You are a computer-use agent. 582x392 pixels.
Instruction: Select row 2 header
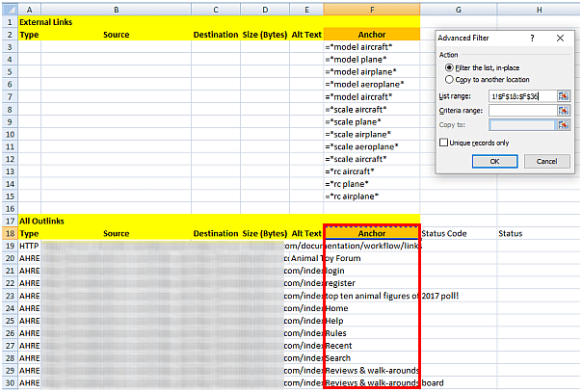tap(10, 35)
